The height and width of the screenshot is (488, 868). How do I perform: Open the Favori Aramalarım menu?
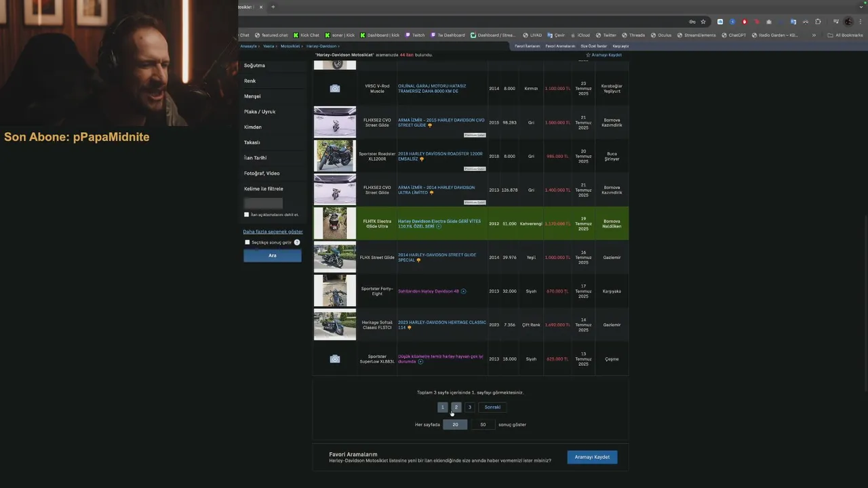click(560, 46)
